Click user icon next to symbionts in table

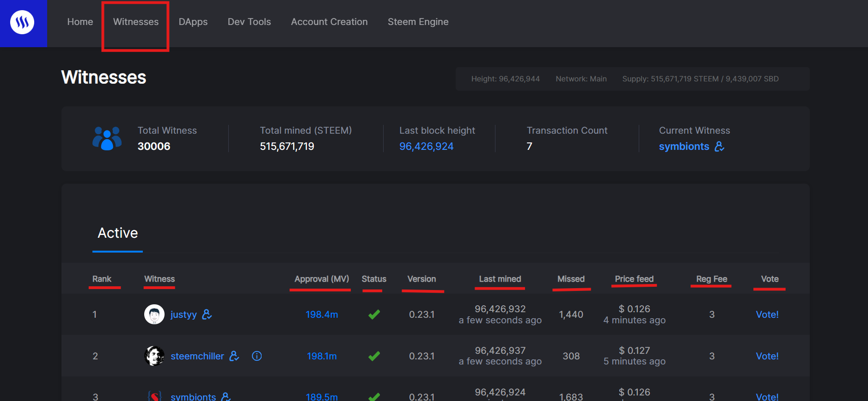pos(226,397)
